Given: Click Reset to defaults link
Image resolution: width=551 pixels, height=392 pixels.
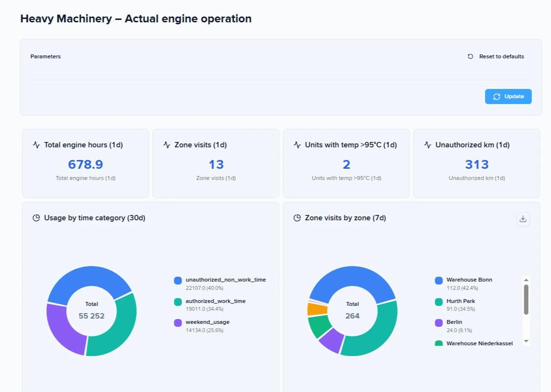Looking at the screenshot, I should coord(496,56).
